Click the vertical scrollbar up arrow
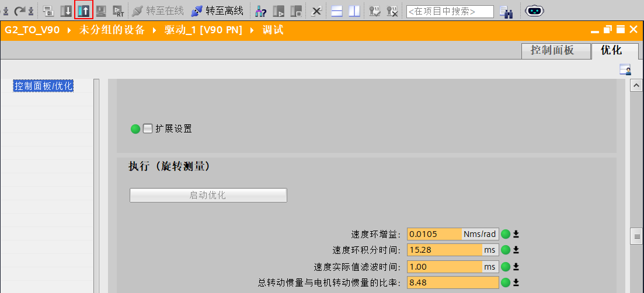Viewport: 644px width, 293px height. click(637, 86)
